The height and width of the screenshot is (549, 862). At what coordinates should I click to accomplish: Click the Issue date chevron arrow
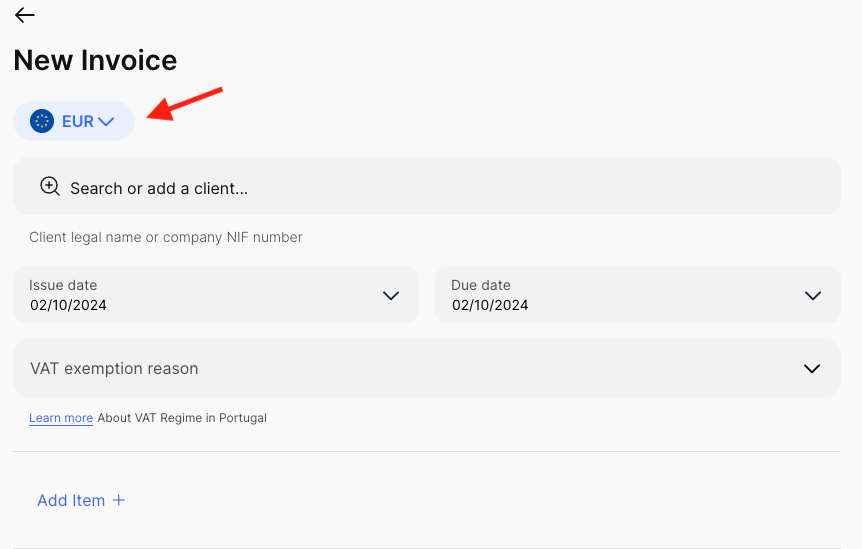(x=391, y=296)
